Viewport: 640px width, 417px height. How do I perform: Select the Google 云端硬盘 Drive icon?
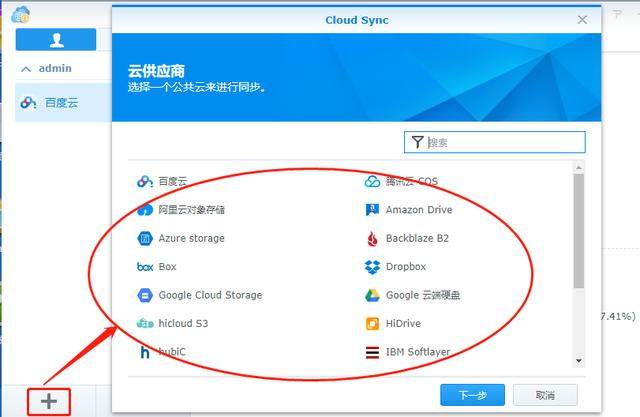[x=372, y=295]
